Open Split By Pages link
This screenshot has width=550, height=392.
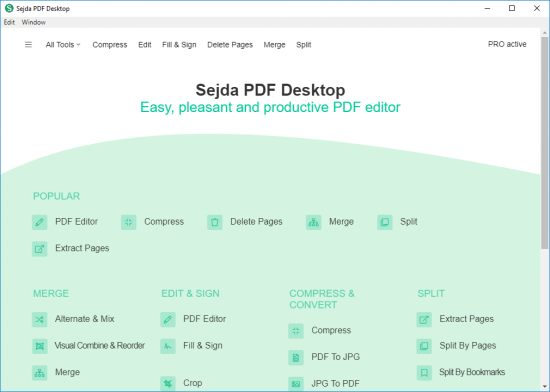(468, 345)
